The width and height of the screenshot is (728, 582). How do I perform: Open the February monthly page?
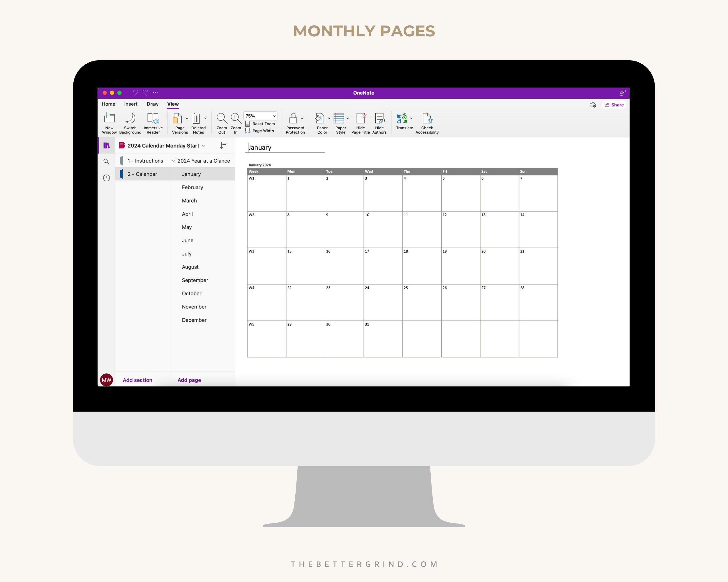click(192, 187)
